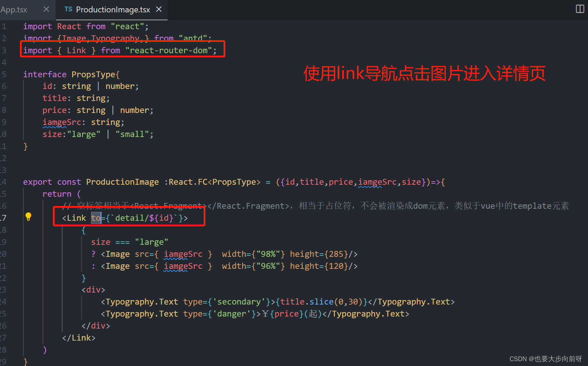Place cursor in the react-router-dom import string
The height and width of the screenshot is (366, 588).
tap(169, 50)
